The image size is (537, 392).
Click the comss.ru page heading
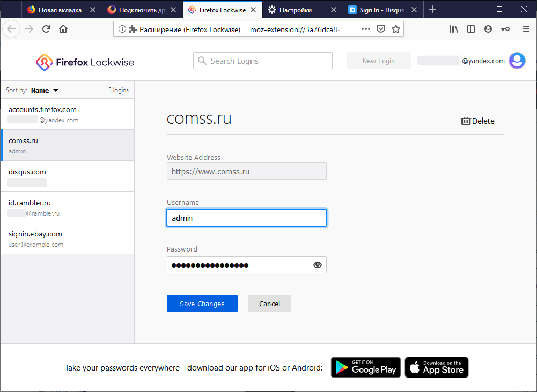[x=199, y=119]
